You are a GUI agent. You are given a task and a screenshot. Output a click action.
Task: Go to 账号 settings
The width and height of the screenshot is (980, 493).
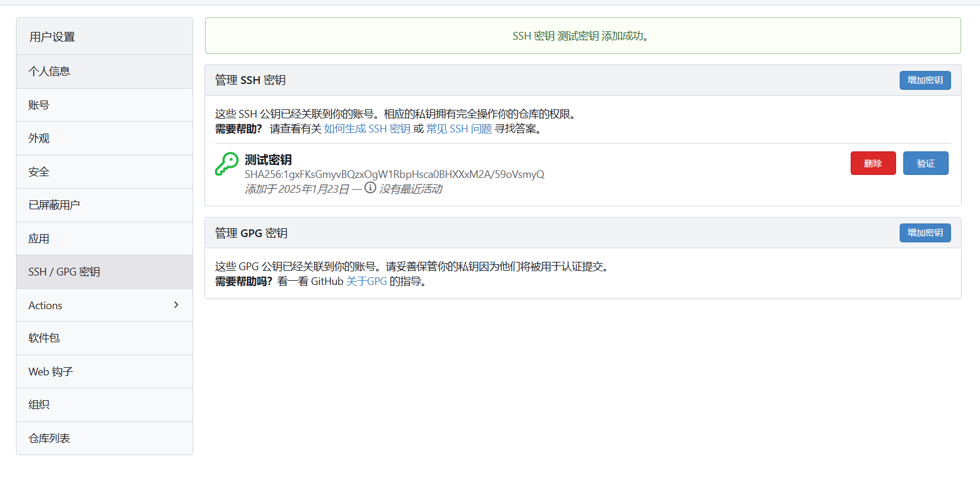pos(39,105)
